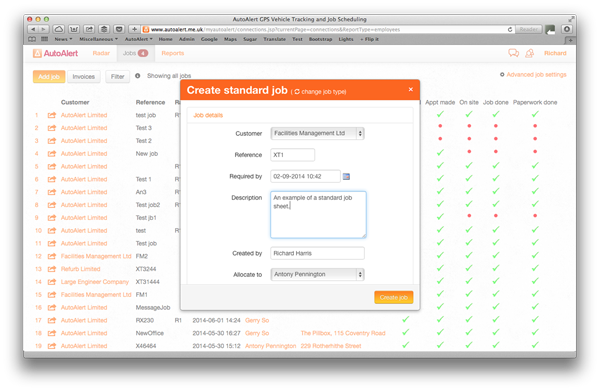Screen dimensions: 600x391
Task: Open the Customer dropdown showing Facilities Management Ltd
Action: tap(317, 133)
